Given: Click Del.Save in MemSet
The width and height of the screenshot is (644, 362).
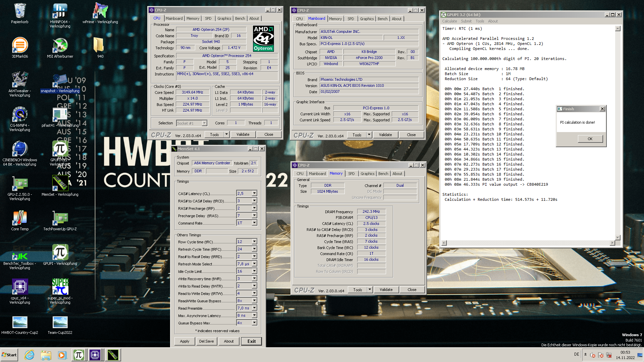Looking at the screenshot, I should click(206, 341).
